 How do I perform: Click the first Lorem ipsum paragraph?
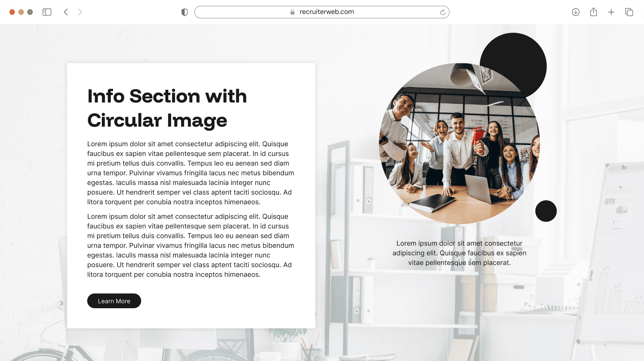click(x=190, y=173)
